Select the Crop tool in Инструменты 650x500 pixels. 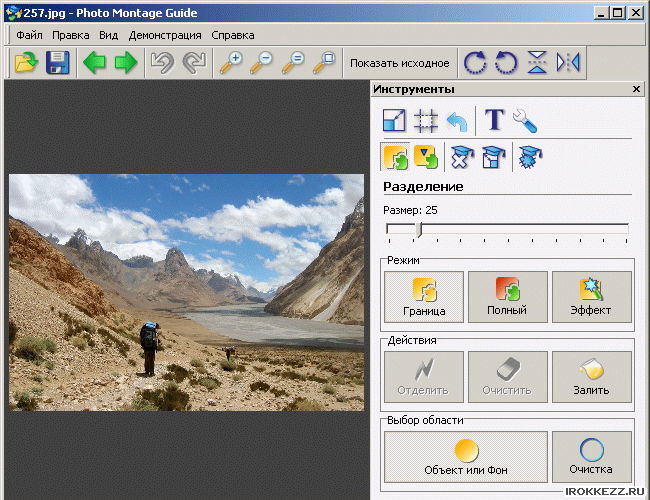(426, 120)
